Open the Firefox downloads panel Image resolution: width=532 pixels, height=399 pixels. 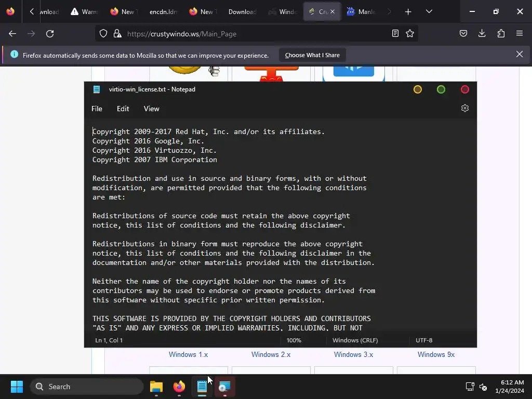pyautogui.click(x=482, y=33)
